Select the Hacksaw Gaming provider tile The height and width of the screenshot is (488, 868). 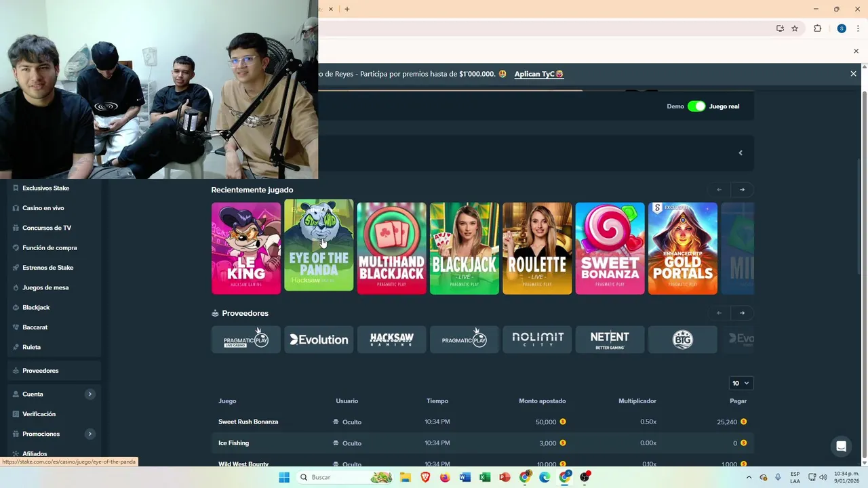coord(392,340)
